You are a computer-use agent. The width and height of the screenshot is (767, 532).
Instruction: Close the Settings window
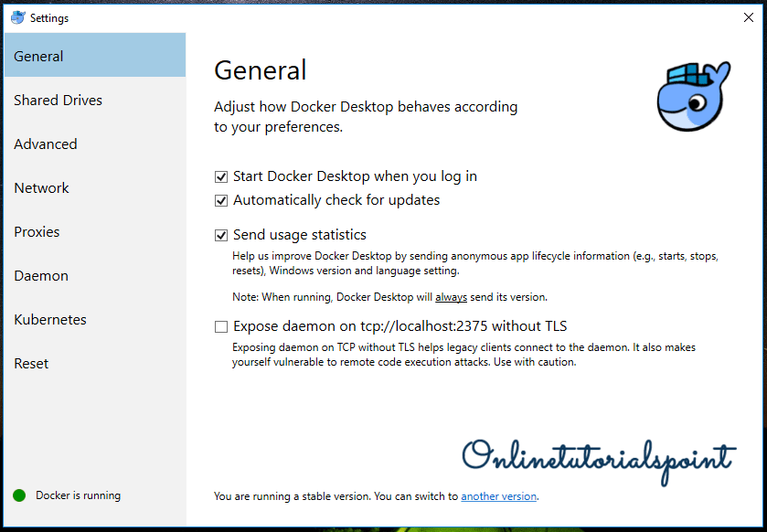748,16
